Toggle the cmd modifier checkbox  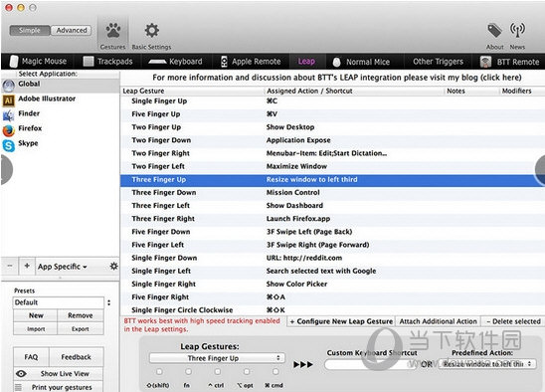pyautogui.click(x=275, y=371)
